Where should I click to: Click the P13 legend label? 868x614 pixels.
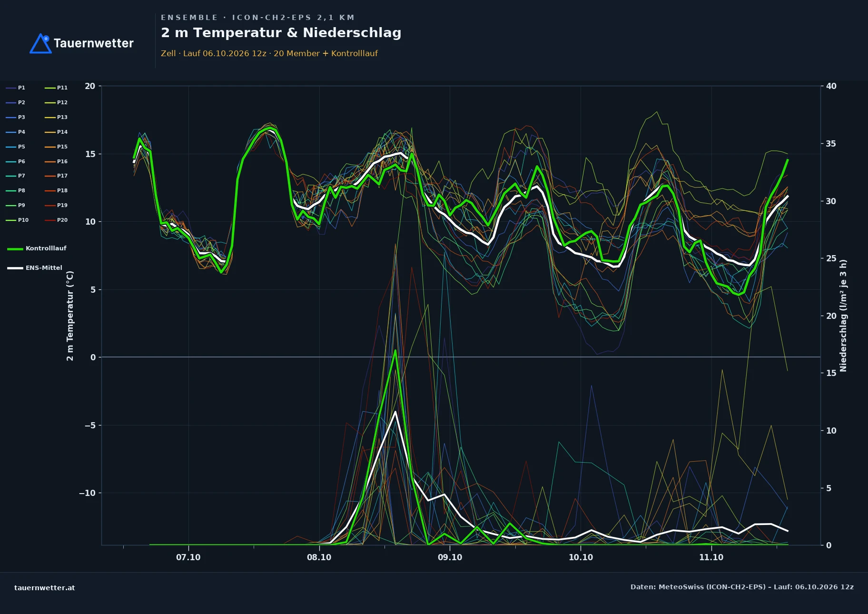click(x=62, y=118)
